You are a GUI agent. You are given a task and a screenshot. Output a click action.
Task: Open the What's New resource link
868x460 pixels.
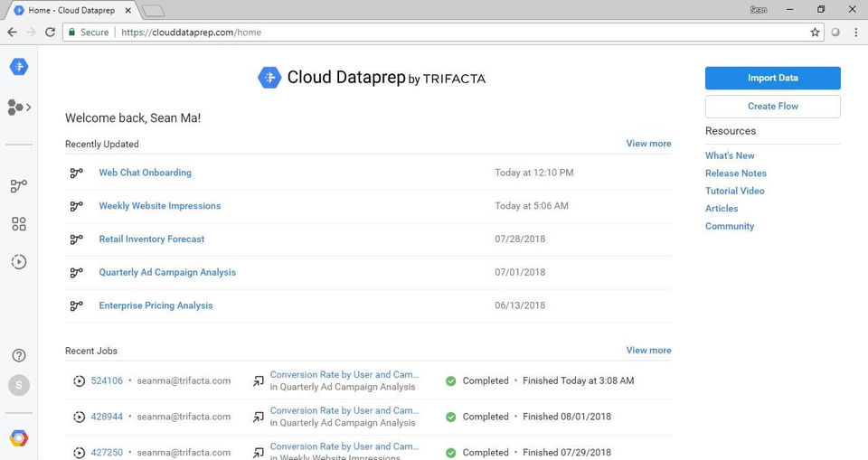pos(730,155)
